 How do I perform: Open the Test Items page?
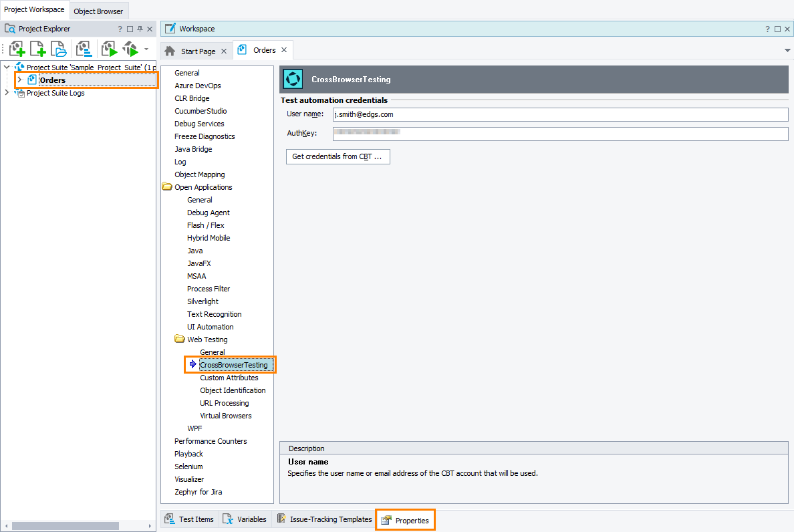tap(190, 519)
